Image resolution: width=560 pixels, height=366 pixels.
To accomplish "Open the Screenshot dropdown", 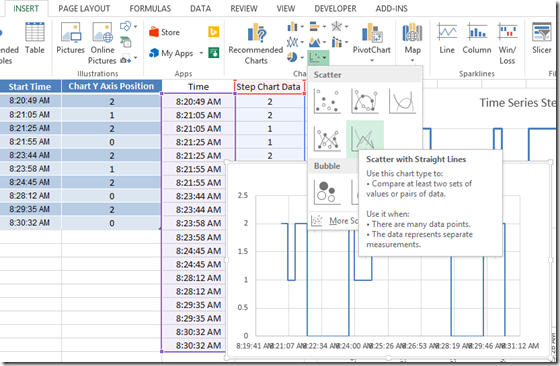I will pos(129,59).
